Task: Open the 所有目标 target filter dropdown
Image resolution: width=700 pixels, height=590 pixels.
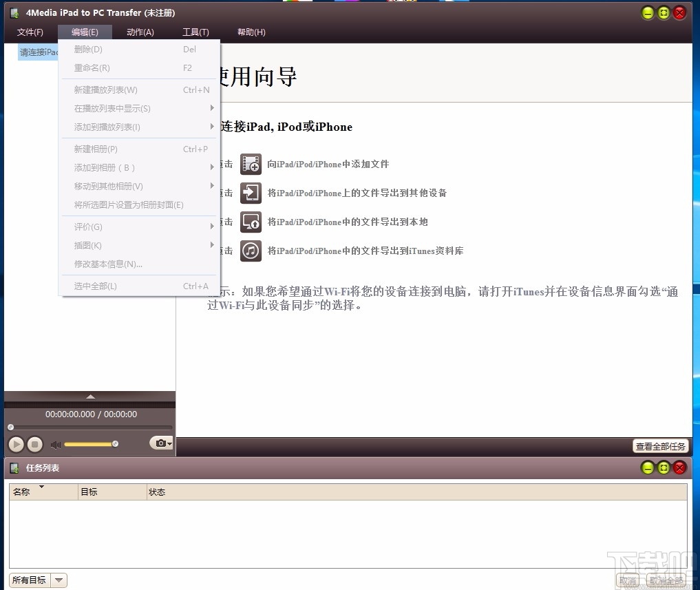Action: [38, 580]
